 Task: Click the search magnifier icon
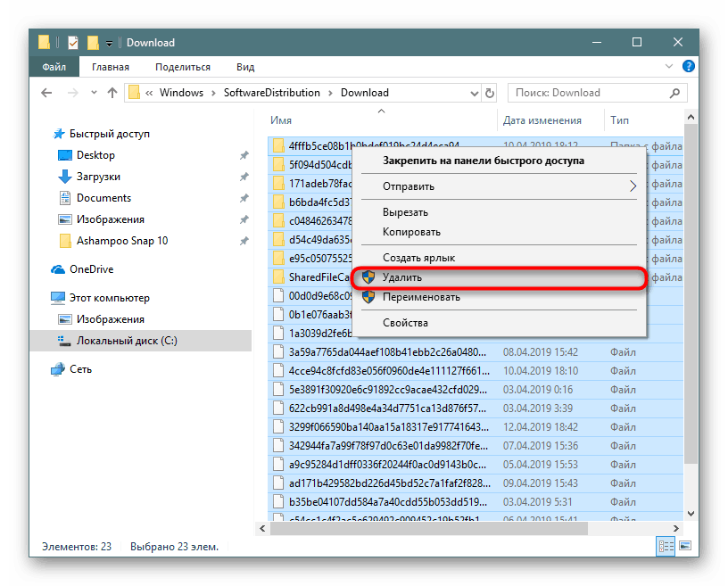point(674,93)
